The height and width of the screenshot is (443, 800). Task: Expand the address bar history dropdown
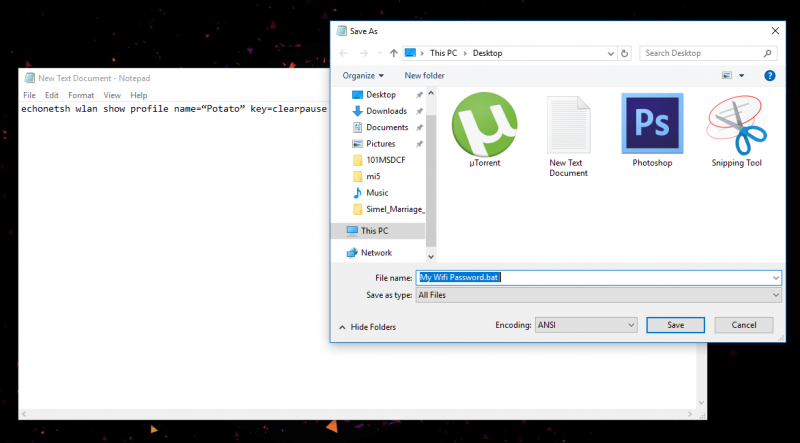[611, 53]
